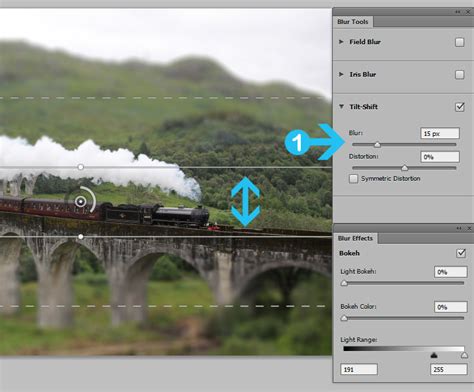Close the Blur Effects panel

469,228
